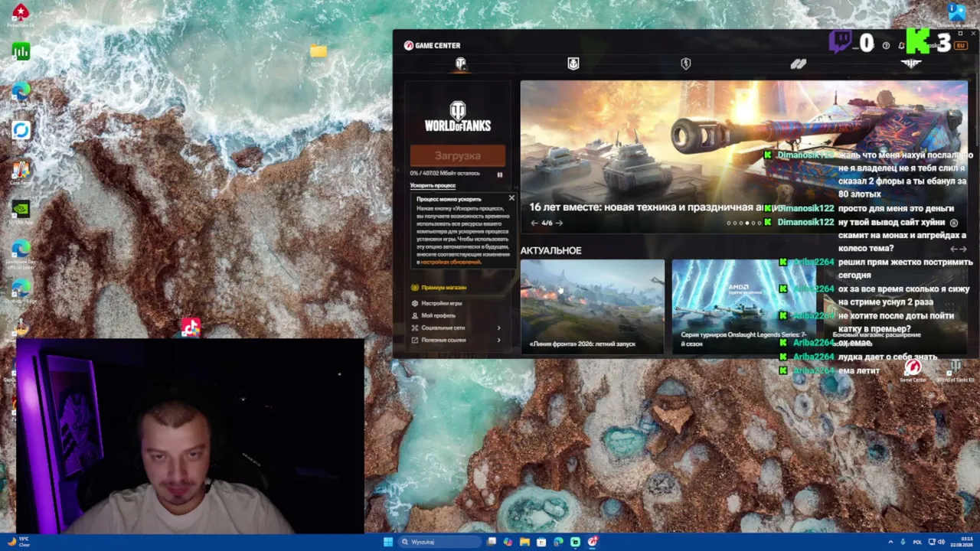The height and width of the screenshot is (551, 980).
Task: Click the orange Загрузка download button
Action: 458,155
